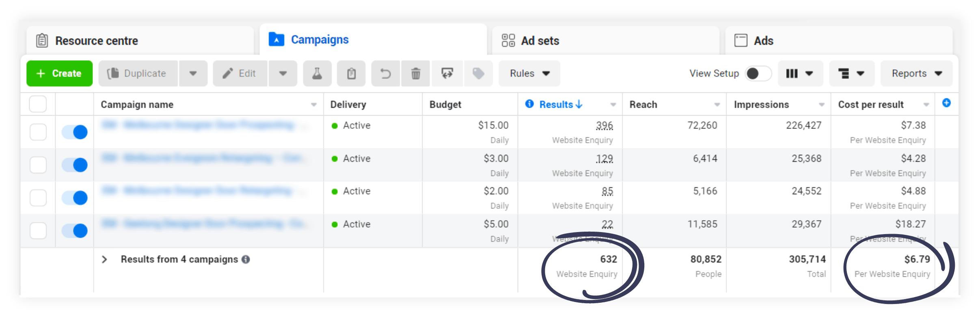Click the trash delete icon

click(415, 74)
